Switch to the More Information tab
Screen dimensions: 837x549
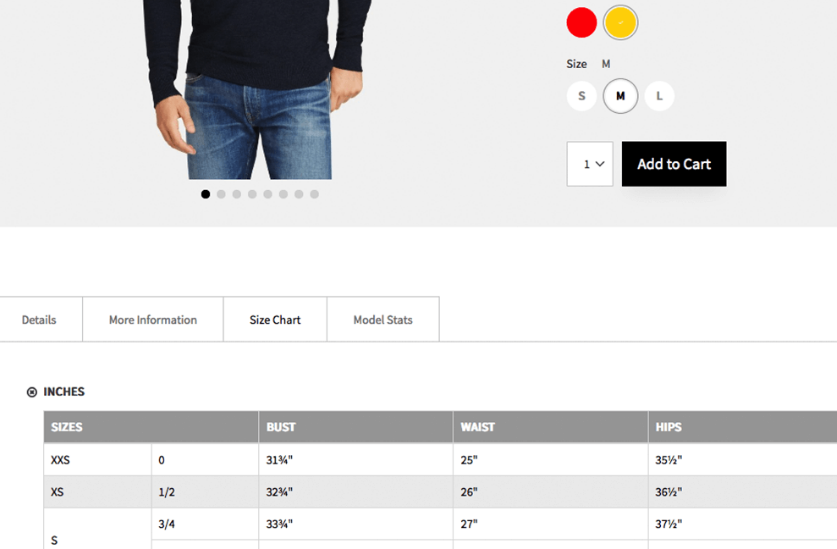click(153, 320)
